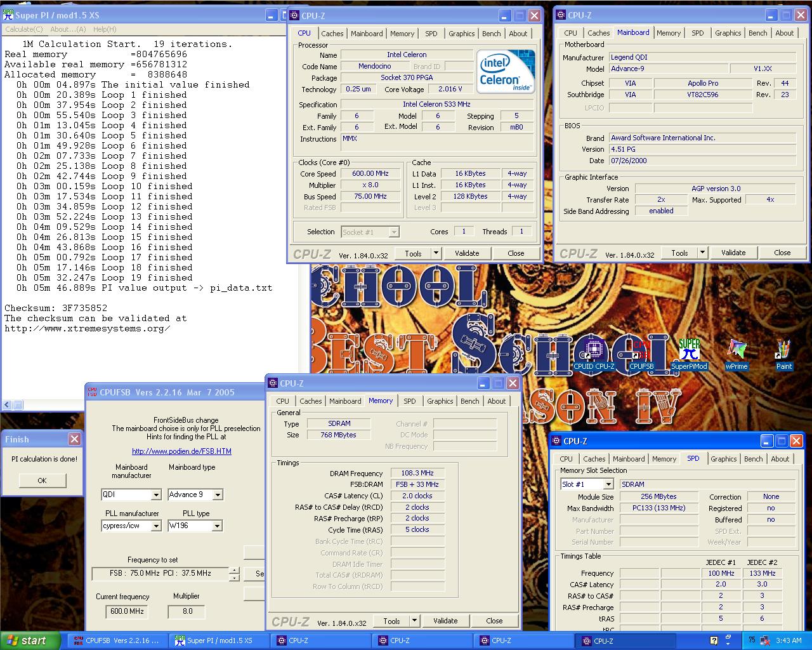Open the Paint desktop icon
The height and width of the screenshot is (650, 812).
coord(784,354)
